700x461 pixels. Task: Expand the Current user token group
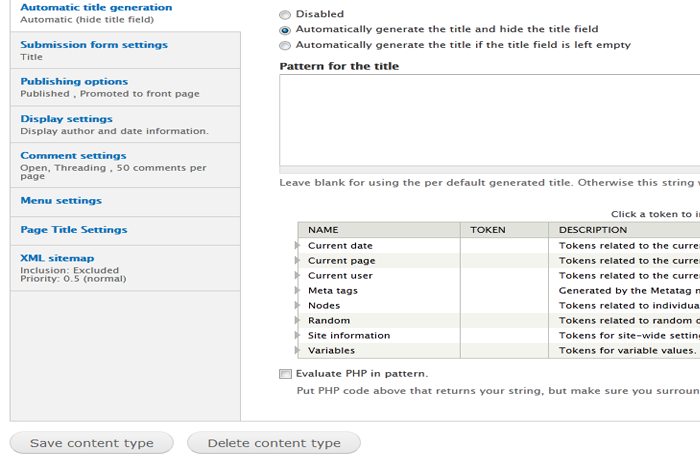[297, 275]
